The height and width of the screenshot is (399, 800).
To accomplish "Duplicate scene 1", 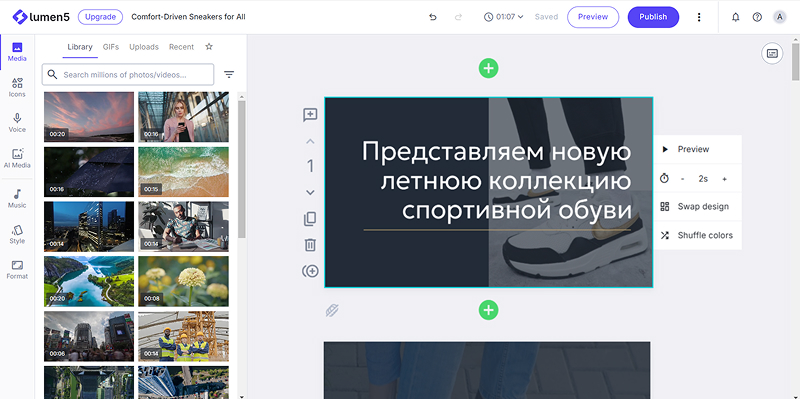I will point(310,219).
